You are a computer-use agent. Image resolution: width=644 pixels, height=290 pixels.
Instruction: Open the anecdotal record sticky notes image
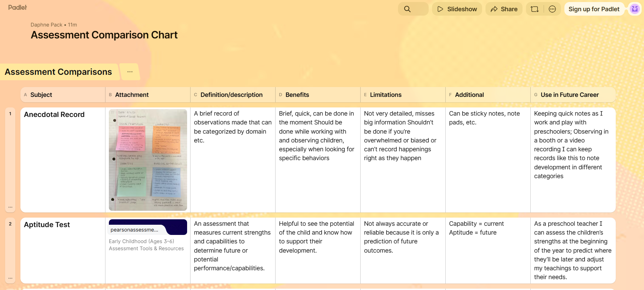pyautogui.click(x=148, y=160)
